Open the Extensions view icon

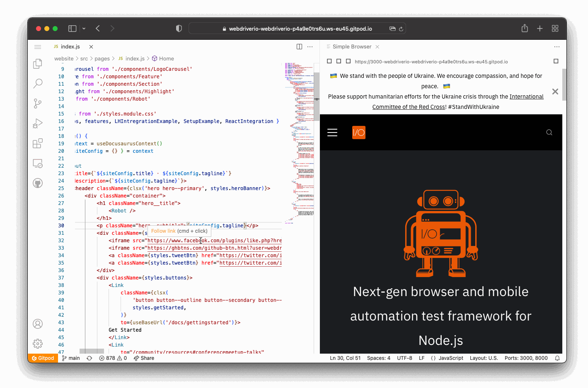pyautogui.click(x=38, y=143)
